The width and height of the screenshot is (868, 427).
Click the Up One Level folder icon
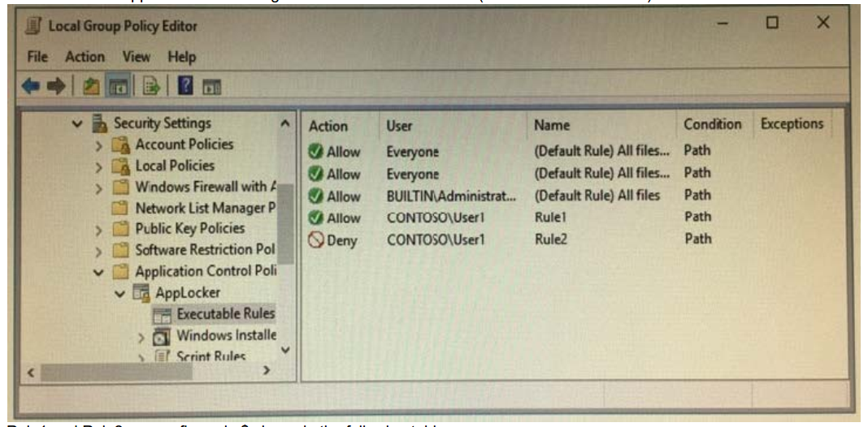click(x=91, y=86)
